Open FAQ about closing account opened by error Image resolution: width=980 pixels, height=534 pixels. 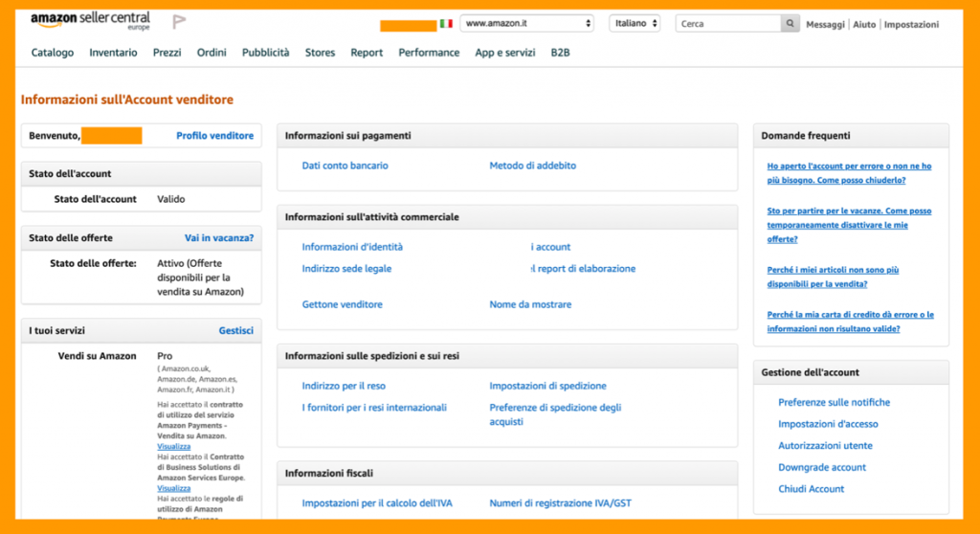coord(850,173)
